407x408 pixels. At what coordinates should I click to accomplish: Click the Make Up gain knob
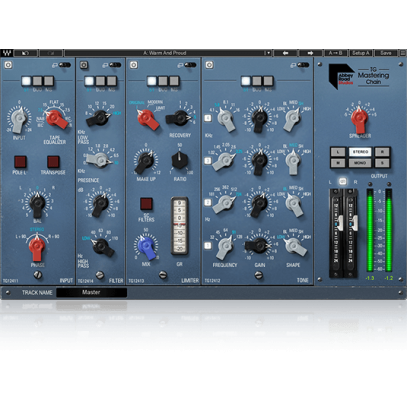146,161
